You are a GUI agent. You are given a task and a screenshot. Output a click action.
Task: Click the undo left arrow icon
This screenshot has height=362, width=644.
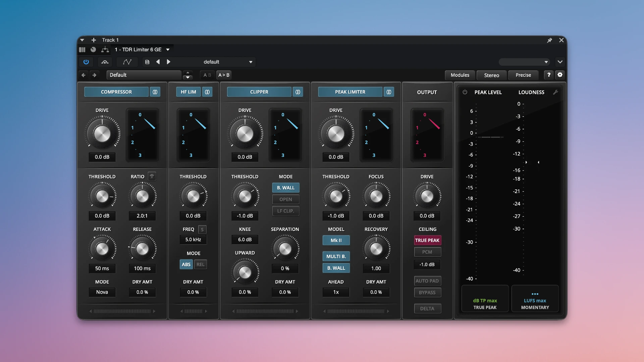click(x=84, y=75)
